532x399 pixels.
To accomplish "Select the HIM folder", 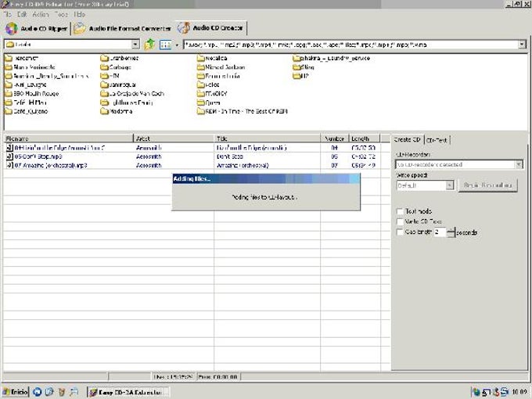I will pyautogui.click(x=110, y=76).
